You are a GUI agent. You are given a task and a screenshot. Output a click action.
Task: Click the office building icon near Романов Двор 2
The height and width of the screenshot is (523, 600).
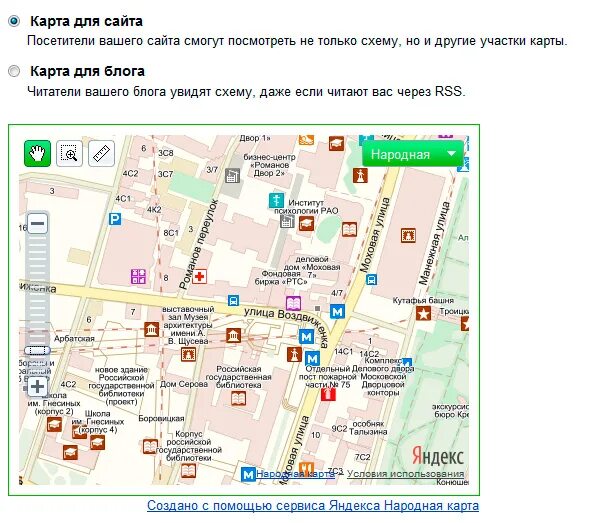pos(232,176)
